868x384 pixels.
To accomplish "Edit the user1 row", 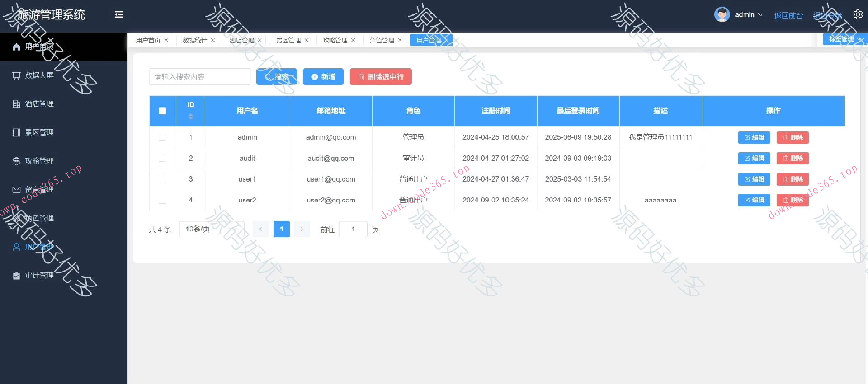I will coord(754,179).
